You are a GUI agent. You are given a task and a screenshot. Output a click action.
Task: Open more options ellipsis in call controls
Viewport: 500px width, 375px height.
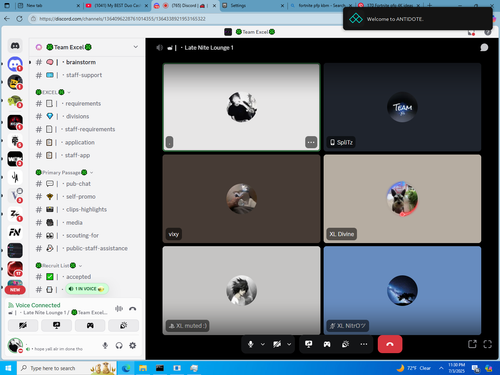(x=364, y=344)
